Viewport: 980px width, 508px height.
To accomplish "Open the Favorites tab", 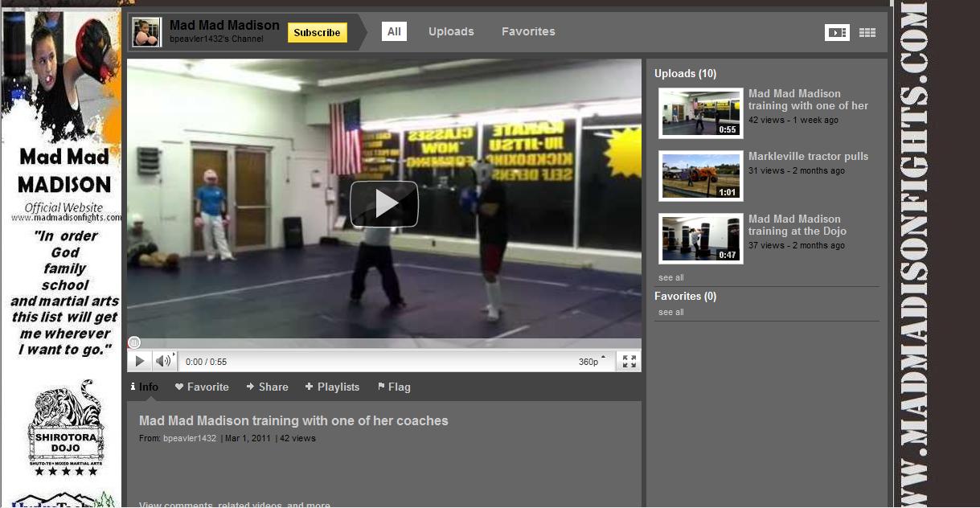I will point(528,31).
